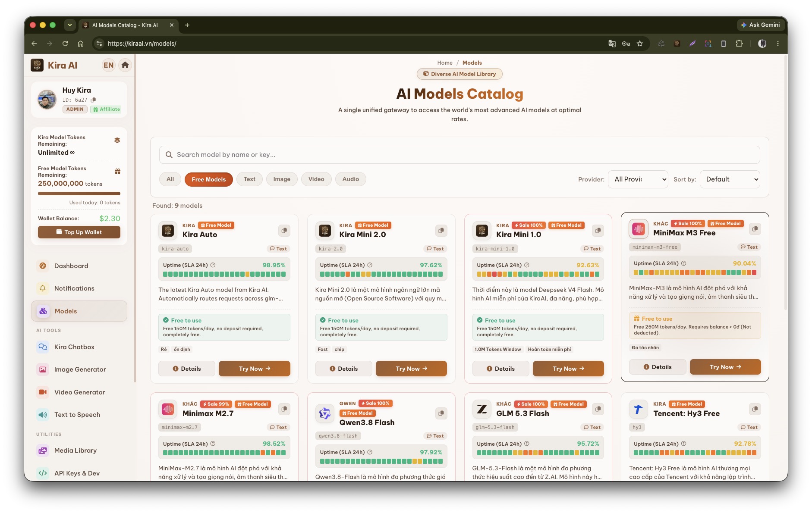
Task: Open Details for MiniMax M3 Free
Action: [658, 367]
